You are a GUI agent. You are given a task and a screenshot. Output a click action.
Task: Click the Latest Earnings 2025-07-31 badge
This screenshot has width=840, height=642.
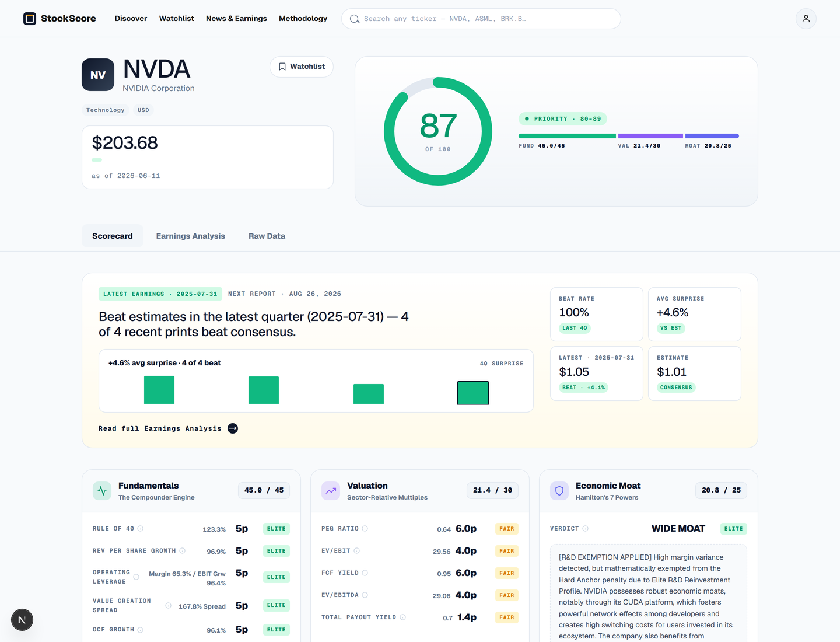160,294
